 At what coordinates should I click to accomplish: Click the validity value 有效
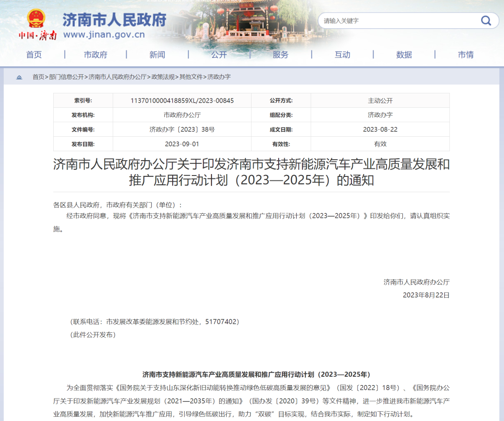[x=380, y=144]
